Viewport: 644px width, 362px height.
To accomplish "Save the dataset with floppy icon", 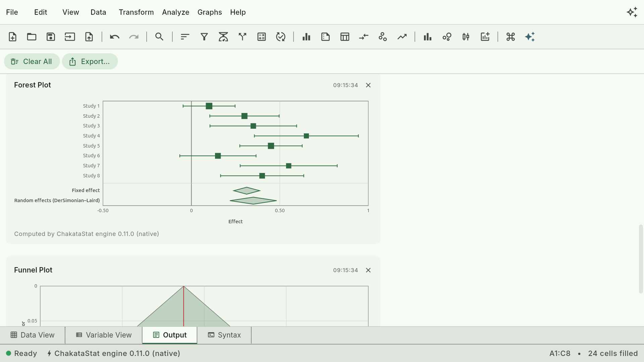I will pyautogui.click(x=51, y=37).
